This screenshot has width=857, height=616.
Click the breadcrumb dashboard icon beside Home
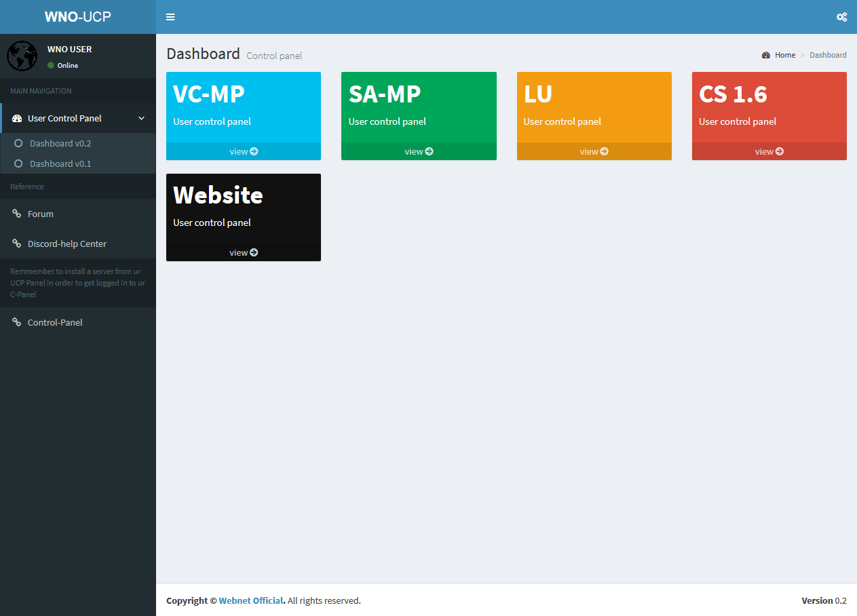pos(766,55)
